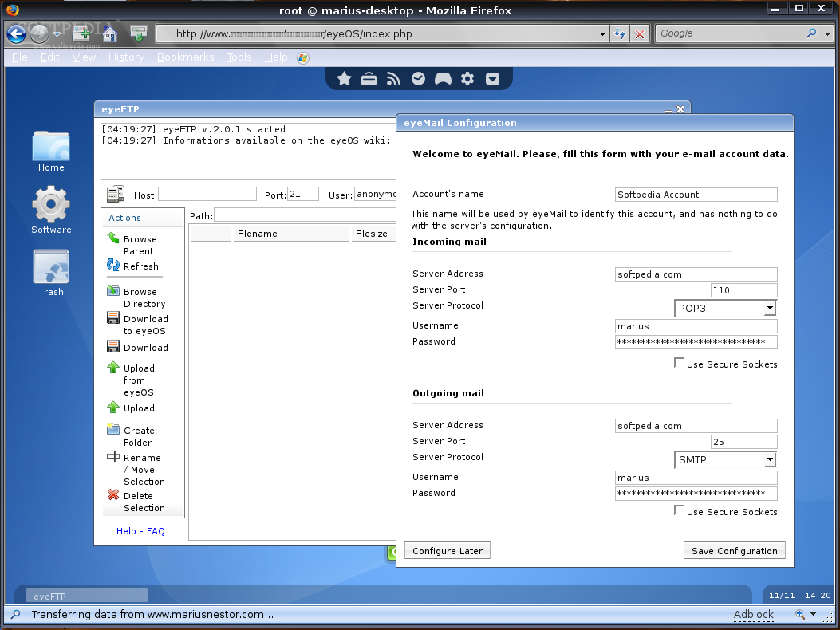840x630 pixels.
Task: Click the Download action with floppy icon
Action: 137,347
